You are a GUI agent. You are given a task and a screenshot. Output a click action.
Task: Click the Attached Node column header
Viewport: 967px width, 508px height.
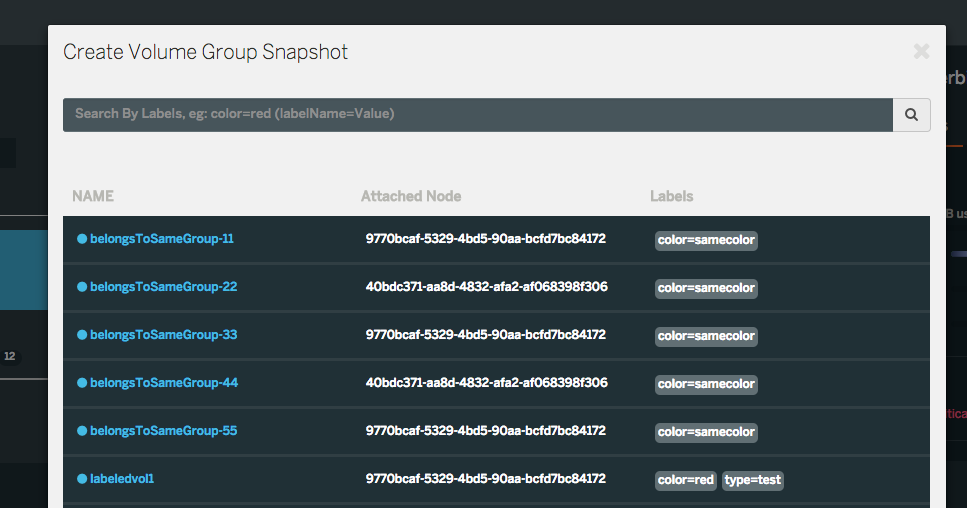coord(411,196)
